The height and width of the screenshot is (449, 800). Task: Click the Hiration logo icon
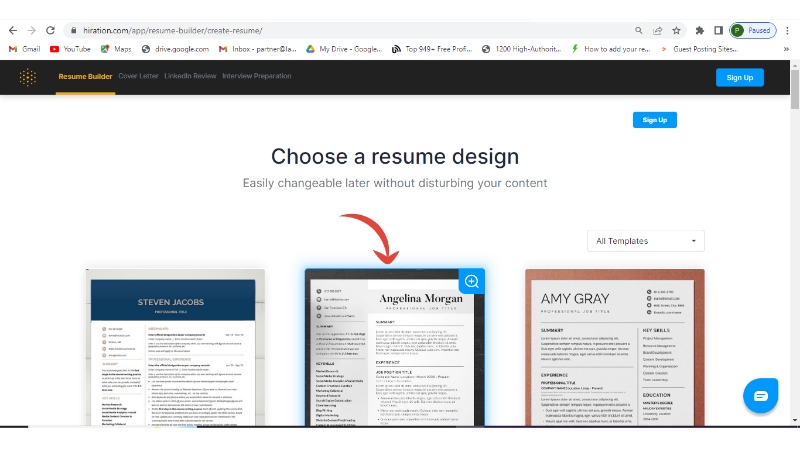click(28, 77)
